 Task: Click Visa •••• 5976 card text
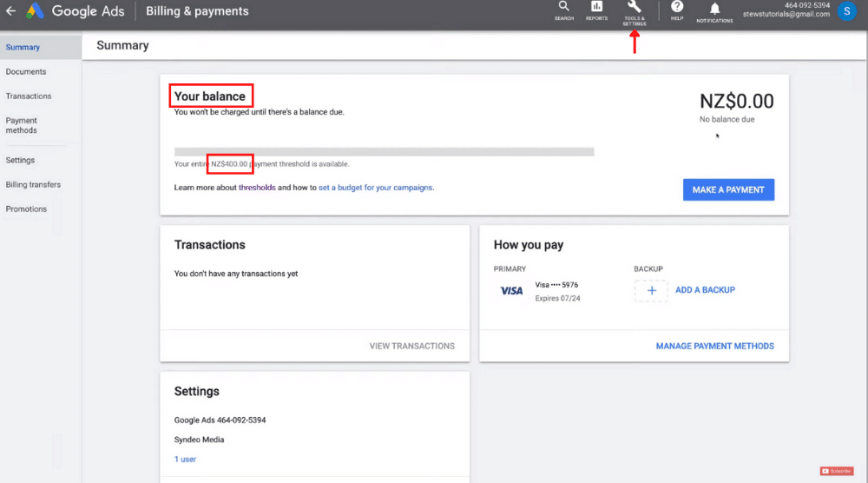(556, 285)
